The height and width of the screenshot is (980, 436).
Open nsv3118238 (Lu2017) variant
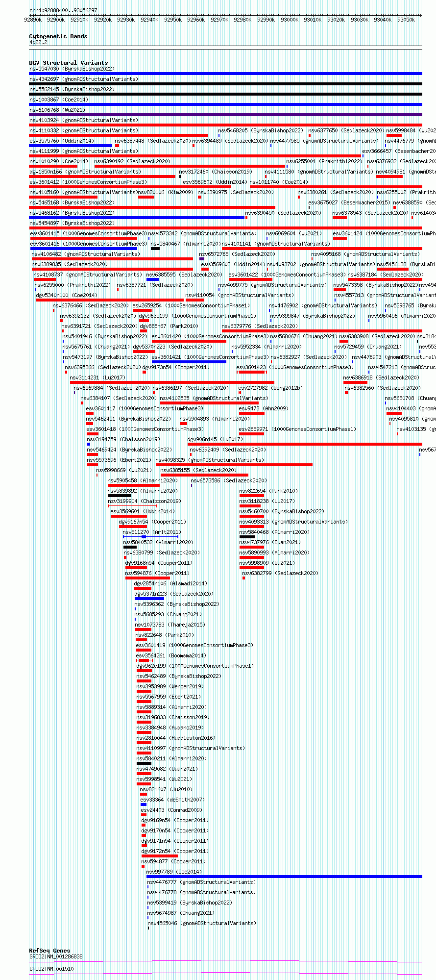[267, 501]
